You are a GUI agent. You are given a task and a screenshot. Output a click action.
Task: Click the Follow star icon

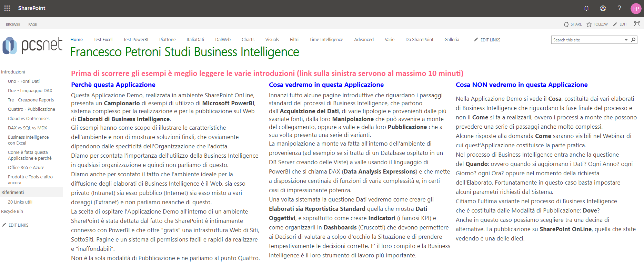(x=589, y=24)
